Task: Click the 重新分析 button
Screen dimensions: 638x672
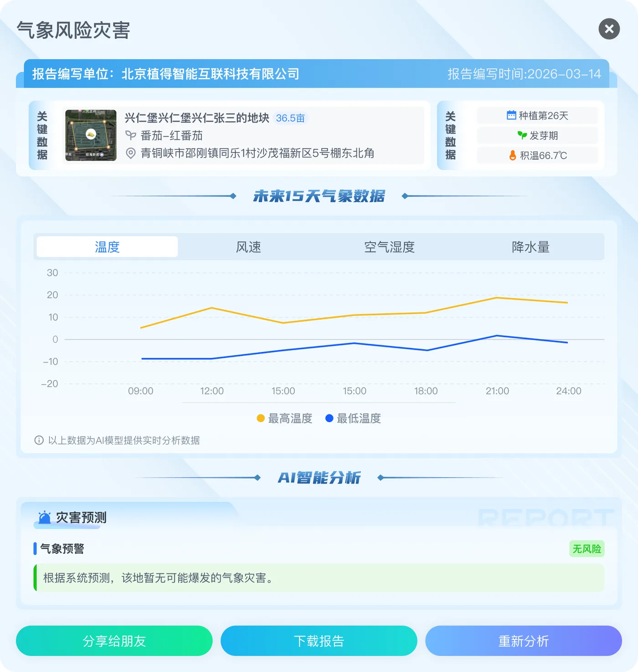Action: 524,641
